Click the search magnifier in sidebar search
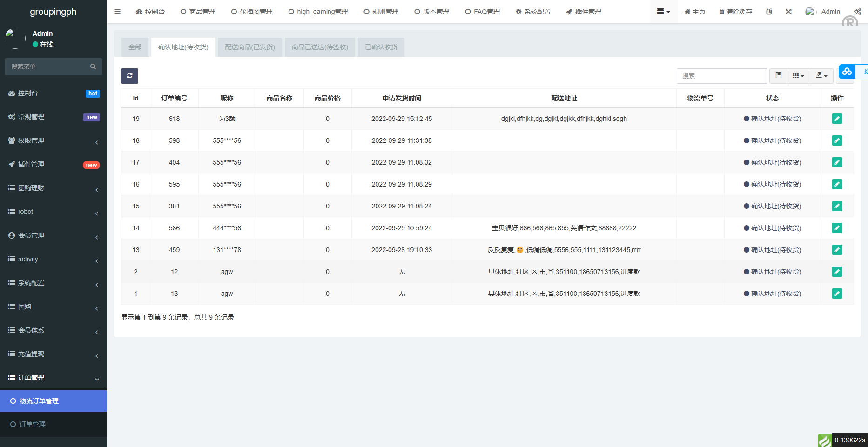Image resolution: width=868 pixels, height=447 pixels. (x=93, y=66)
